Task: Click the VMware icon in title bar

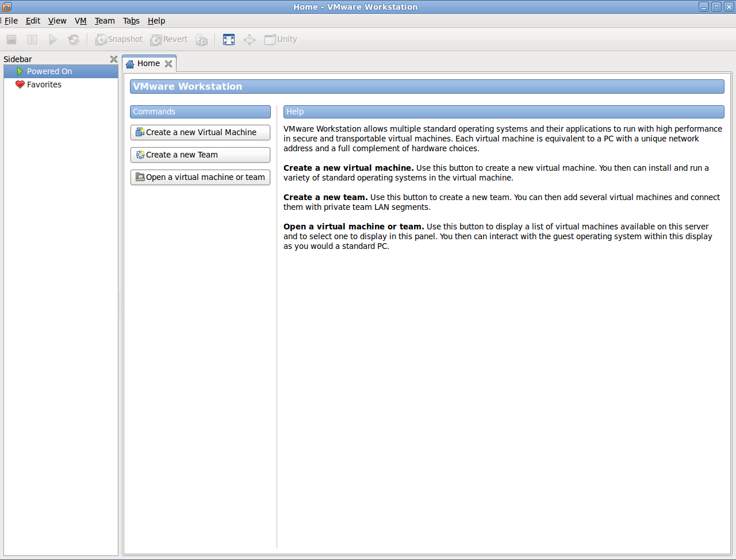Action: point(7,7)
